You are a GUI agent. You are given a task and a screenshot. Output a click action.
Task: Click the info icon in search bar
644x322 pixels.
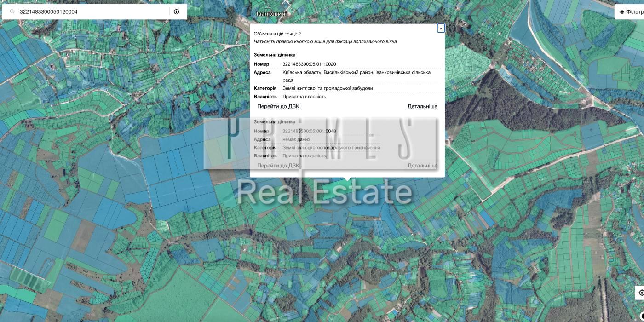[177, 12]
